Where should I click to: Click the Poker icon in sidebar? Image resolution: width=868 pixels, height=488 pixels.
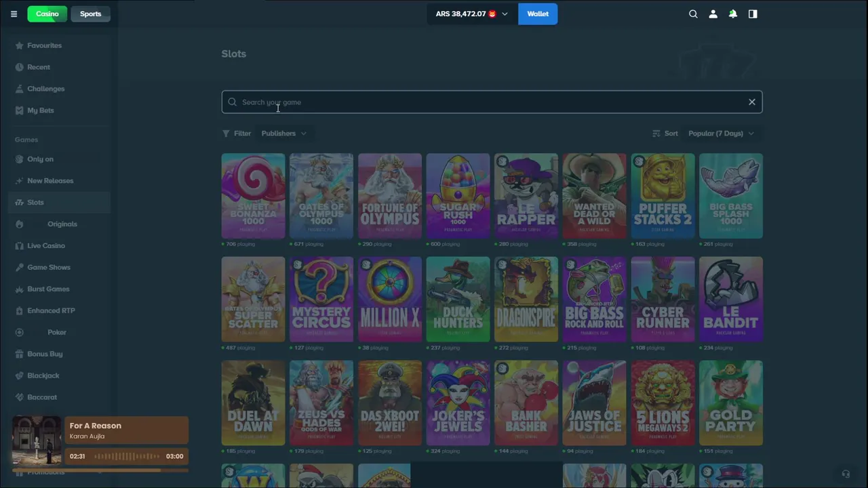click(20, 333)
